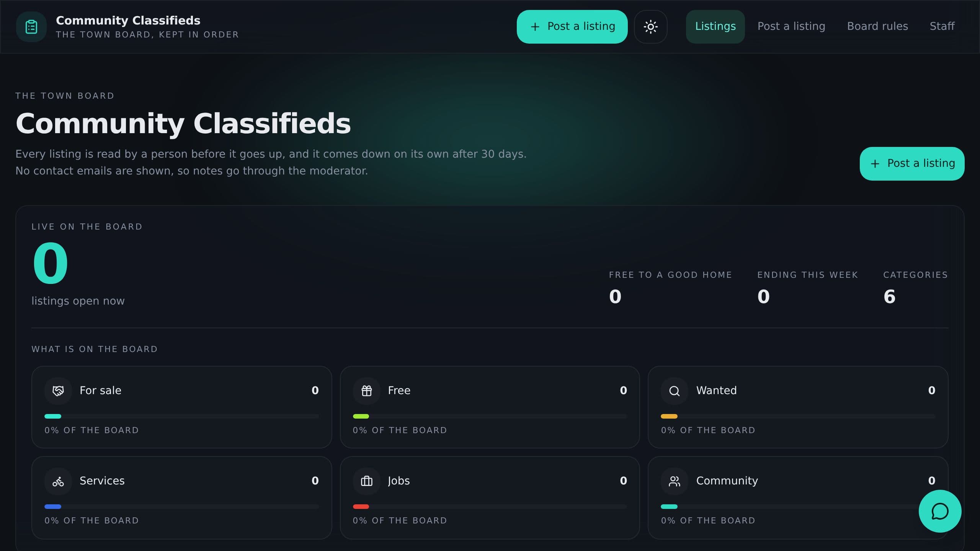
Task: Click the 'Live on the board' label
Action: (87, 227)
